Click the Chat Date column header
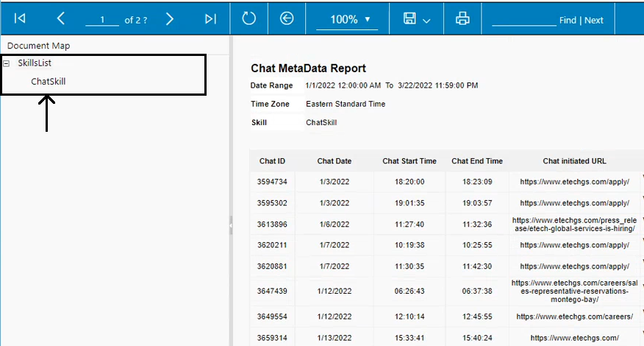 pos(334,161)
